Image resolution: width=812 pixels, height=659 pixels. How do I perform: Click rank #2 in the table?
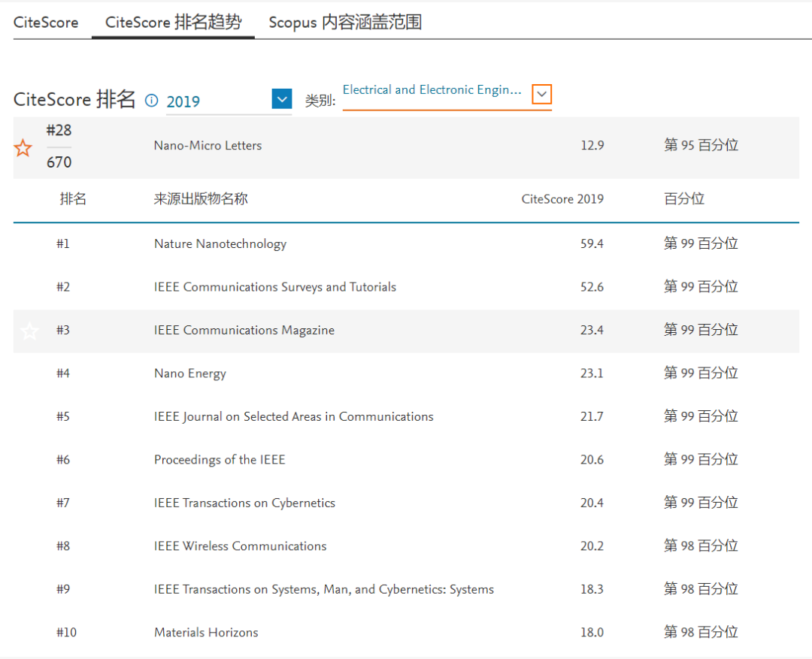coord(63,287)
